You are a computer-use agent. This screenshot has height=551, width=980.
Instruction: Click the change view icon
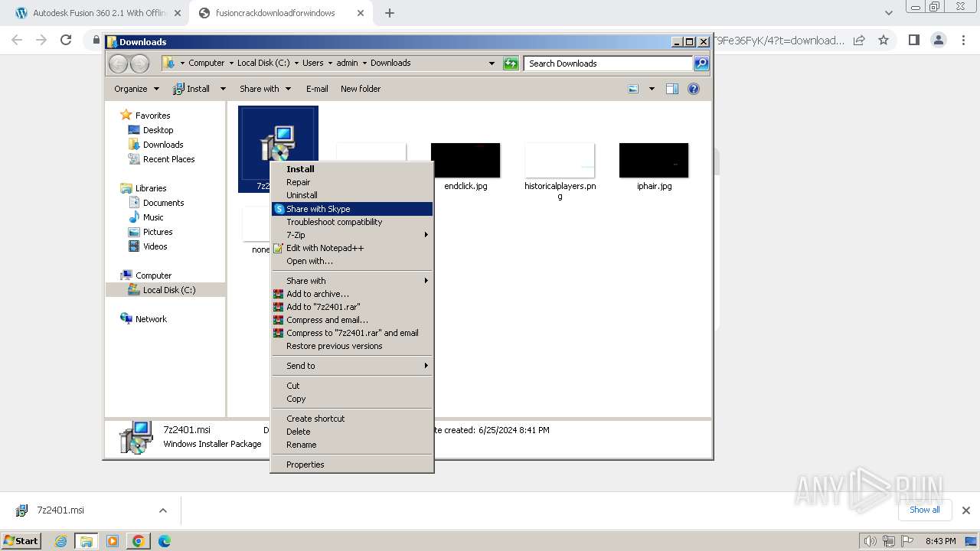633,89
